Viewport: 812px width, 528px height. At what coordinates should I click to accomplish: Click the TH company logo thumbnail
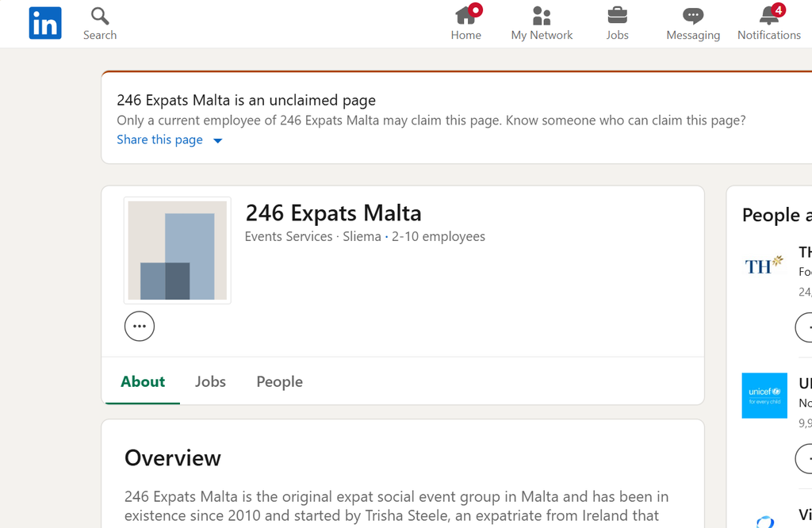click(x=764, y=266)
